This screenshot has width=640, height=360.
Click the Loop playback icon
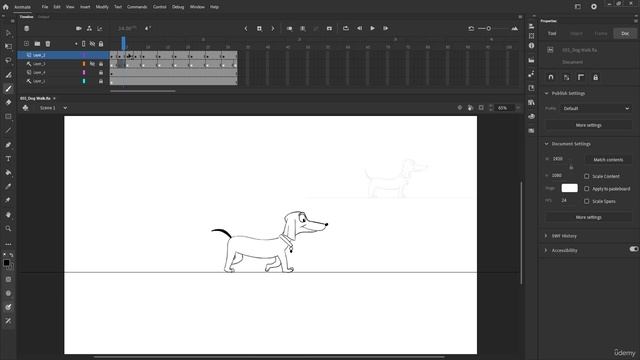pos(346,29)
